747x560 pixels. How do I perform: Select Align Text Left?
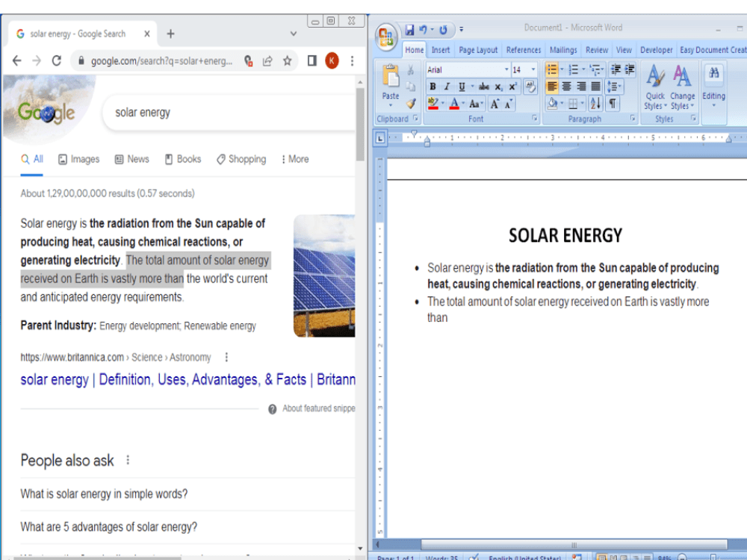point(552,87)
